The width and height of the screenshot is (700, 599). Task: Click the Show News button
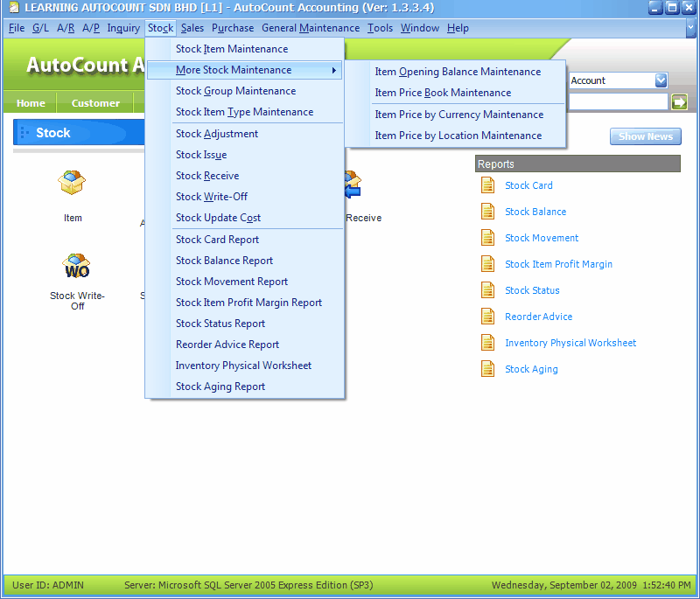pyautogui.click(x=646, y=136)
